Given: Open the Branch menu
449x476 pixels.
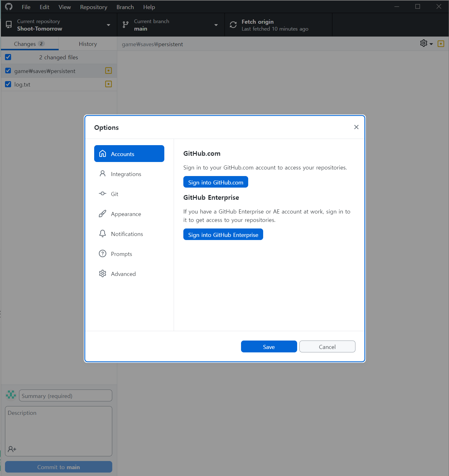Looking at the screenshot, I should pyautogui.click(x=125, y=7).
